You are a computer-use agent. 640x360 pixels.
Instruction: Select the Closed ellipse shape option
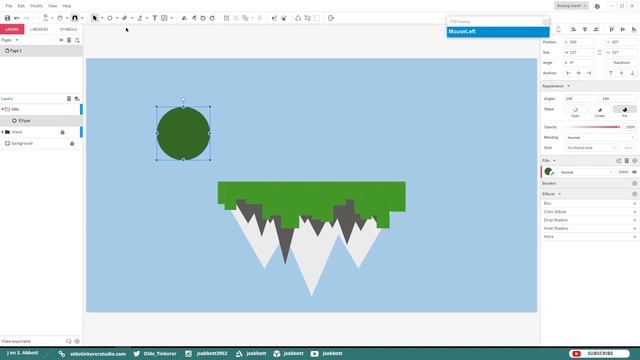(600, 110)
